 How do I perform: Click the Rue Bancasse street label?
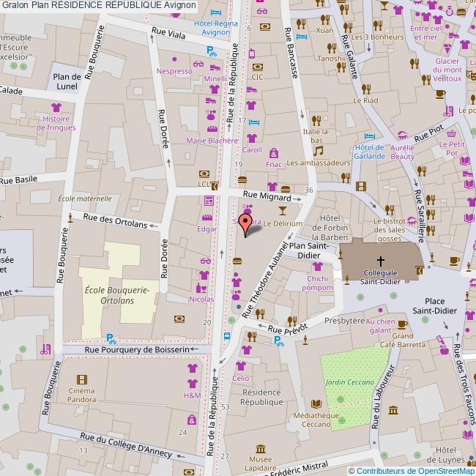[x=291, y=53]
